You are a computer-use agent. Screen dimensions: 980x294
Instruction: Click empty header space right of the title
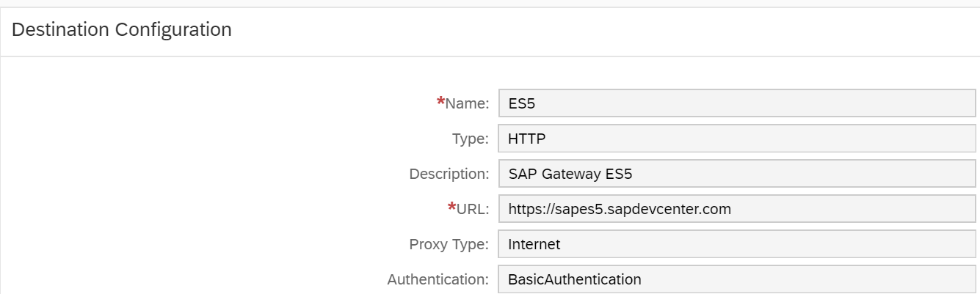click(x=587, y=31)
